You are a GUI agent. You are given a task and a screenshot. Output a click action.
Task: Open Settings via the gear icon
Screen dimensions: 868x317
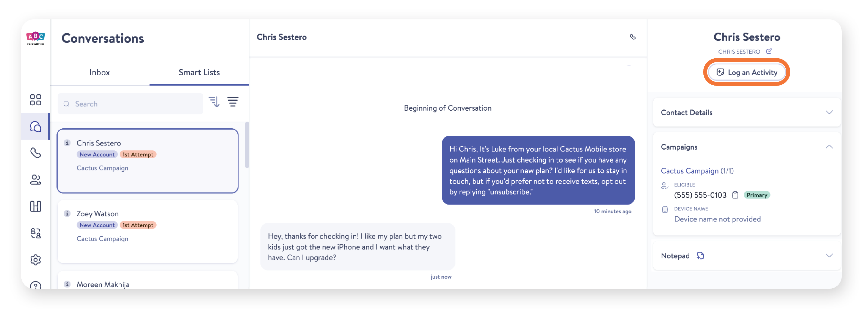[x=35, y=260]
